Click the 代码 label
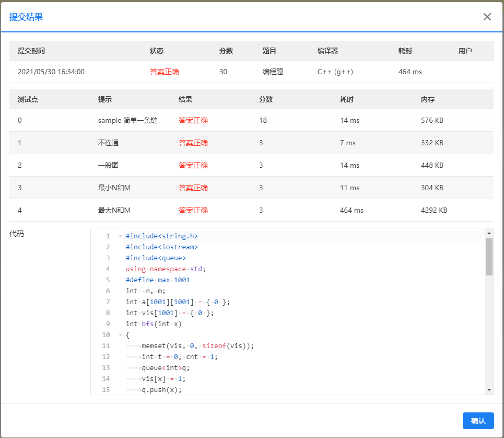 (16, 234)
